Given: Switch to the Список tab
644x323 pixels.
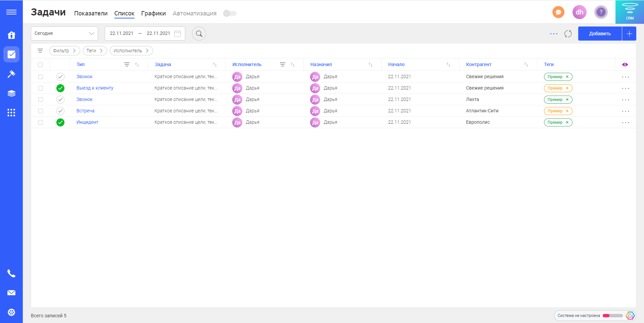Looking at the screenshot, I should 124,13.
